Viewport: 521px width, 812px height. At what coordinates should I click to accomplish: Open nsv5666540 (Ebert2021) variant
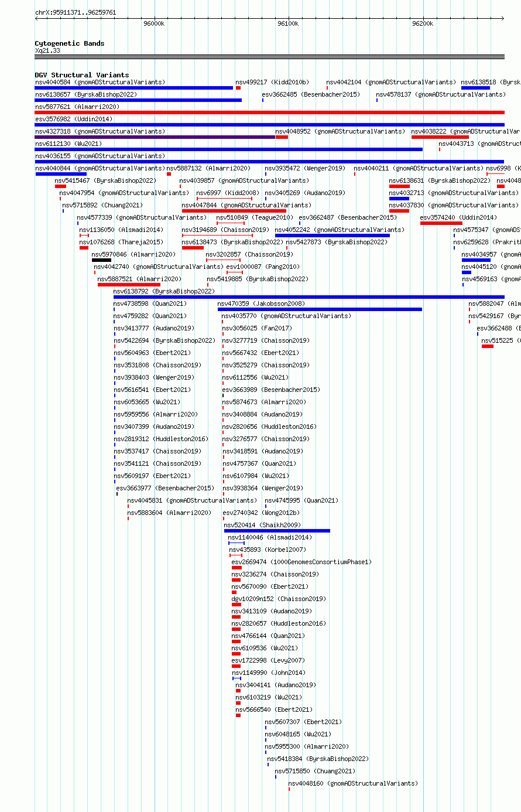pyautogui.click(x=275, y=709)
